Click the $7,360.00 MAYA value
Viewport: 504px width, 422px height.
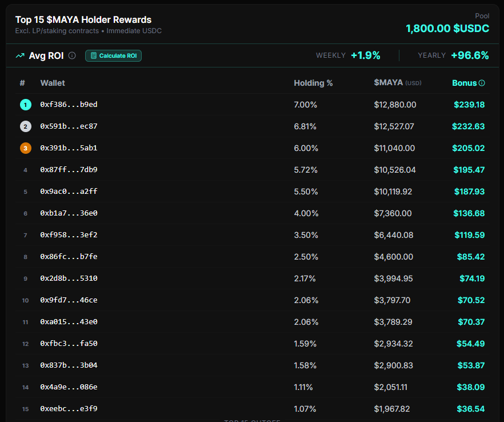coord(393,213)
